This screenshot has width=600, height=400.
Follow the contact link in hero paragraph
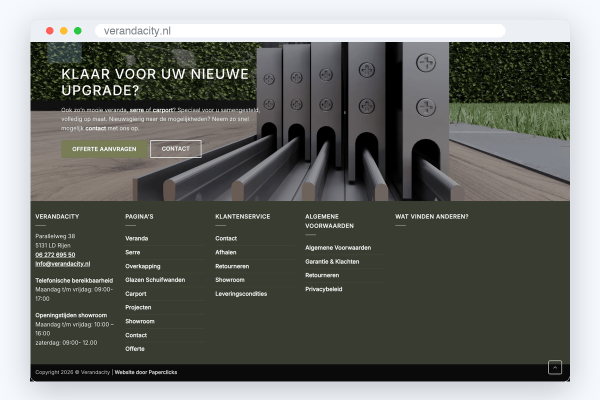pos(96,128)
